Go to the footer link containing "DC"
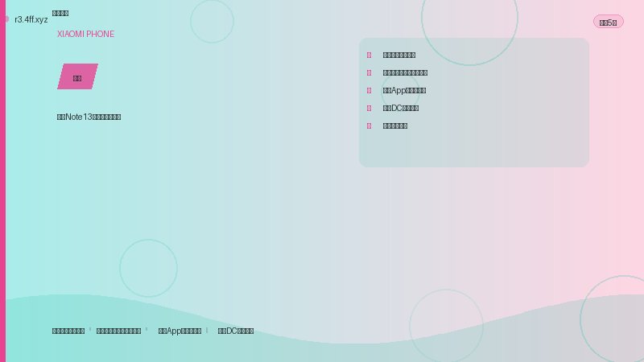Image resolution: width=644 pixels, height=362 pixels. 235,331
